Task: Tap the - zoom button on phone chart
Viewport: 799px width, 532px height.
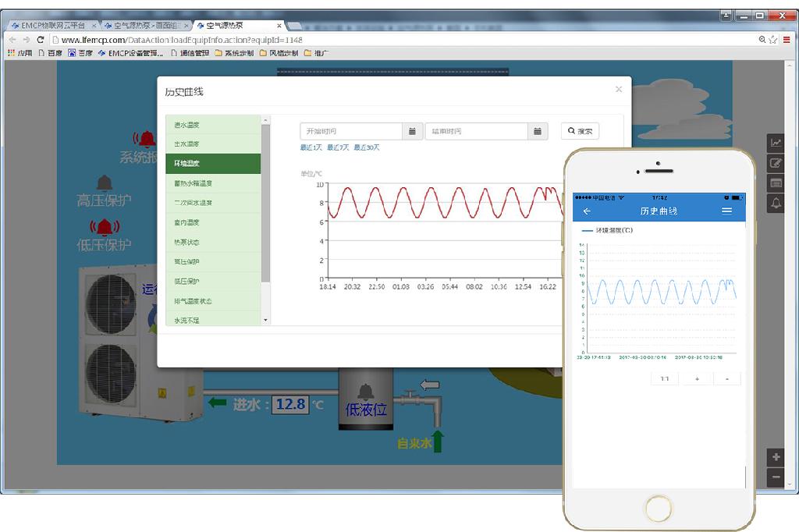Action: (x=726, y=378)
